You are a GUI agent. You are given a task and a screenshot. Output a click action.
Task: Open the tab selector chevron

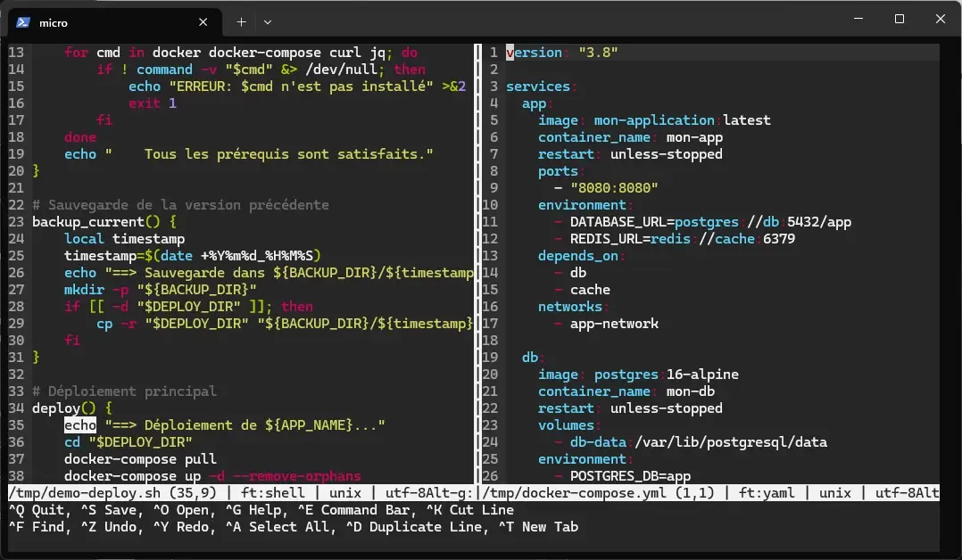[266, 21]
